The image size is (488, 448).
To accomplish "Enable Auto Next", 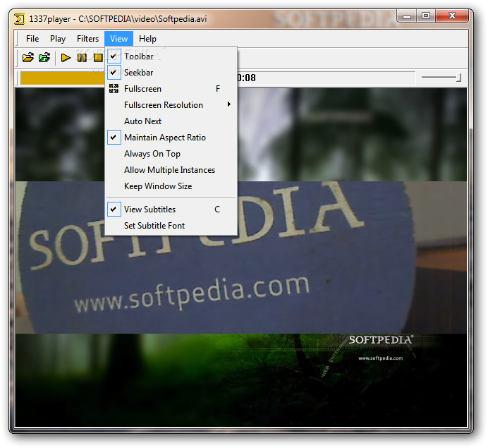I will (171, 121).
